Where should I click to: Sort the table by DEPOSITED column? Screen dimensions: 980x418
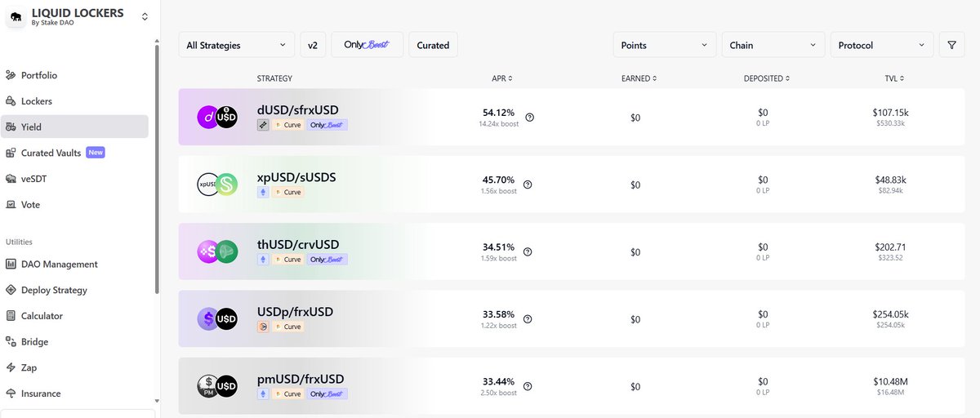767,78
